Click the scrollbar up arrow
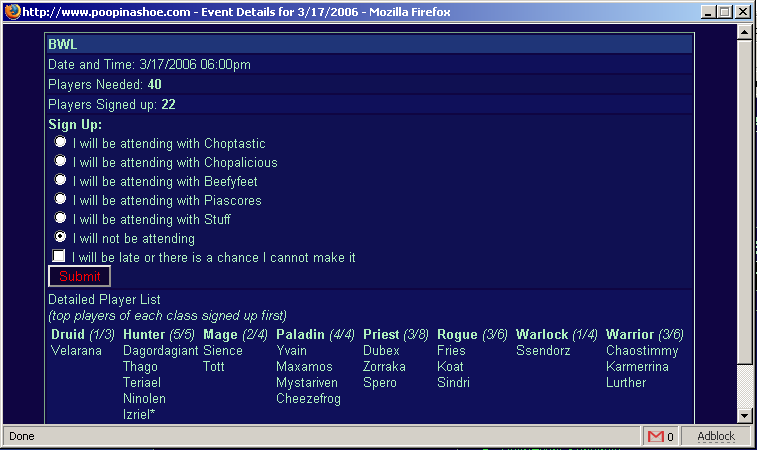 tap(744, 32)
